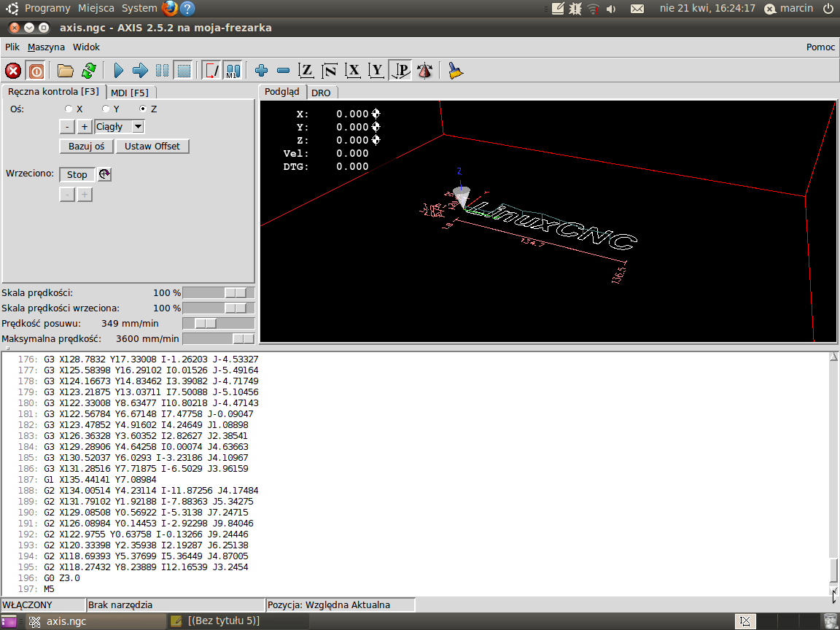
Task: Click the G-code listing vertical scrollbar thumb
Action: click(x=833, y=570)
